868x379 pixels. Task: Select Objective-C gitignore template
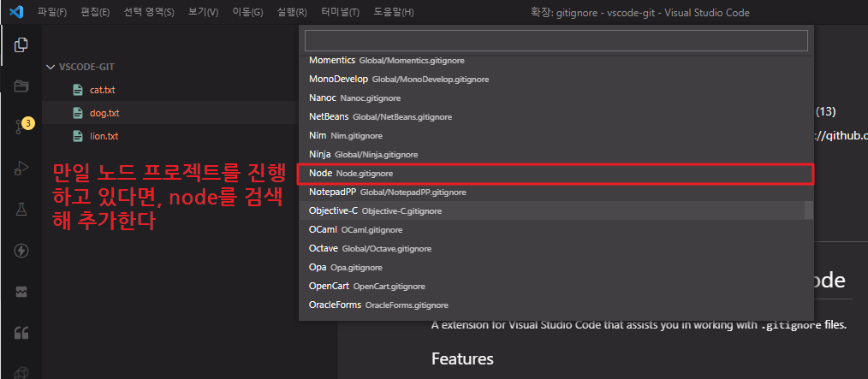[x=556, y=210]
